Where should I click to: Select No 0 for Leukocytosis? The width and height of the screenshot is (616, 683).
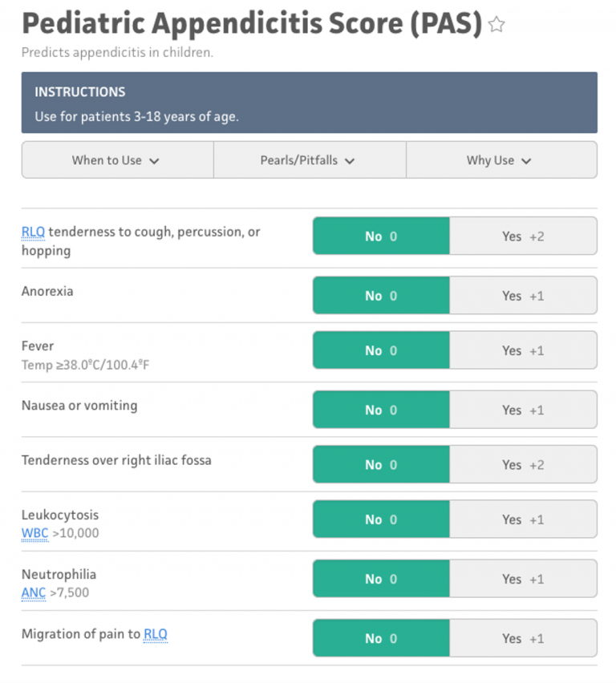[x=381, y=519]
